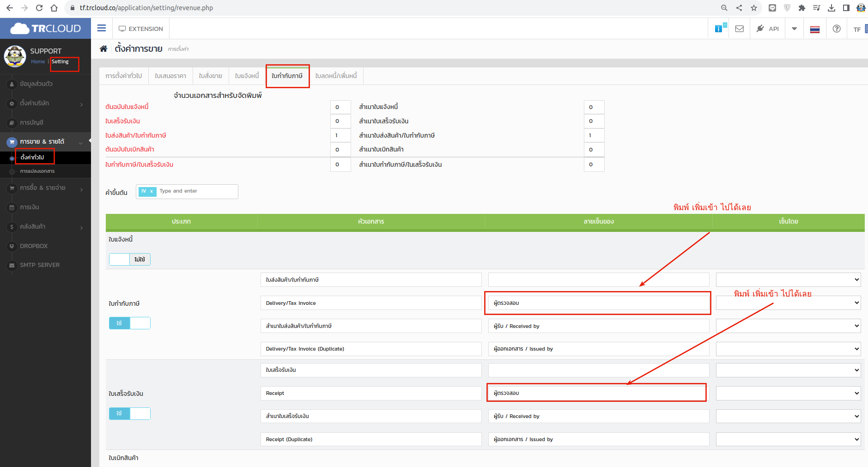
Task: Open signer dropdown for ผู้รับ / Received by tax invoice row
Action: [x=789, y=326]
